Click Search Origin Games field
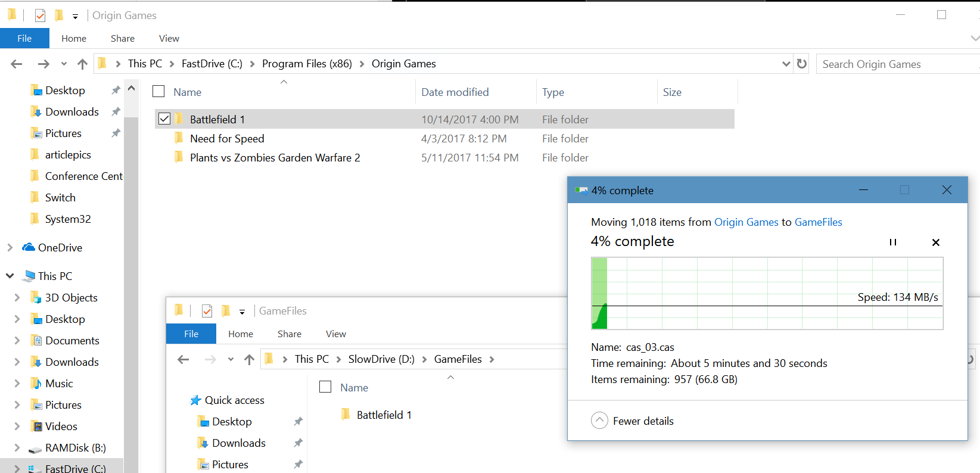The width and height of the screenshot is (980, 473). pos(898,64)
